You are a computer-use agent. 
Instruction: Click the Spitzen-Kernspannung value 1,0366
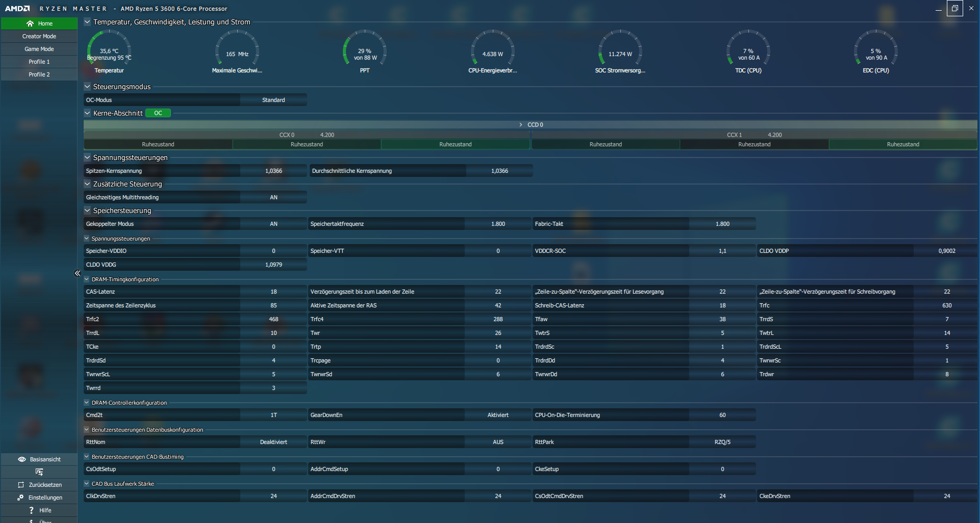pos(273,171)
